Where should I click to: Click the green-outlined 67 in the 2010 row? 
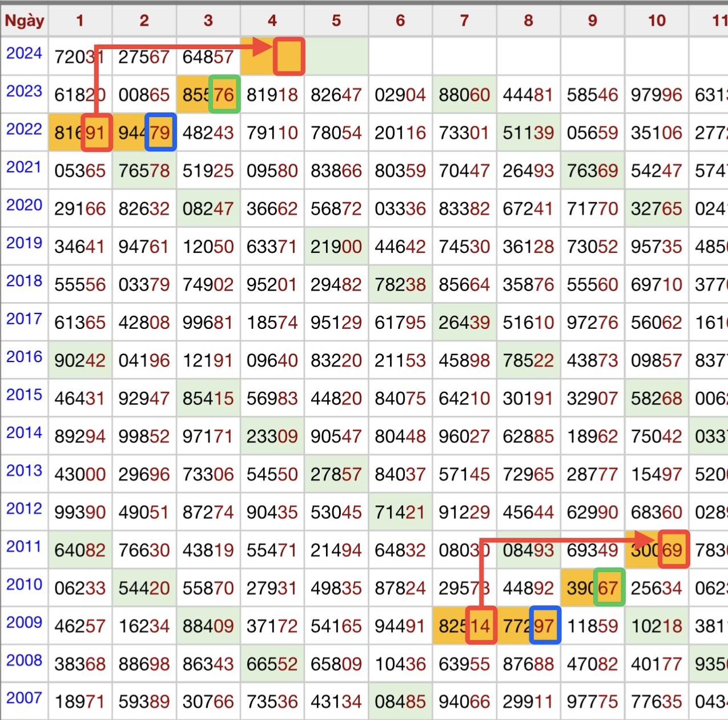[x=609, y=588]
